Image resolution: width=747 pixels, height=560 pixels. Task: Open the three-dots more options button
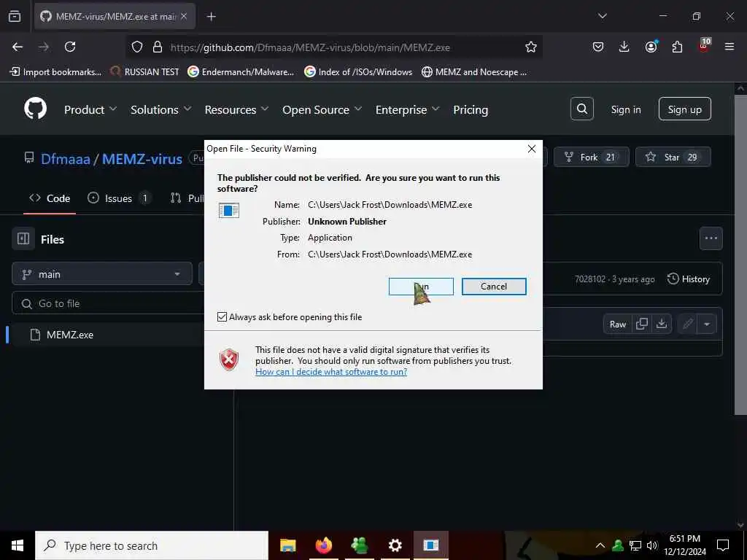tap(711, 238)
